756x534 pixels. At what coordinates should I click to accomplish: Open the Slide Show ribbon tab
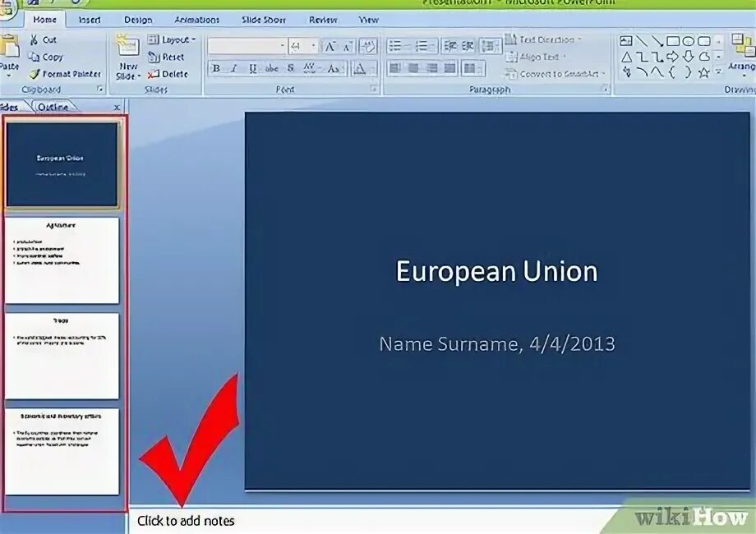(263, 20)
